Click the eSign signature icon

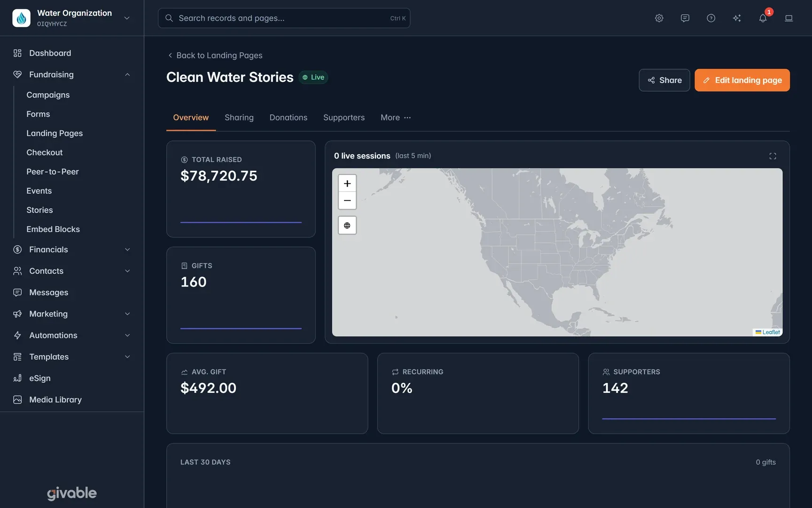(17, 378)
